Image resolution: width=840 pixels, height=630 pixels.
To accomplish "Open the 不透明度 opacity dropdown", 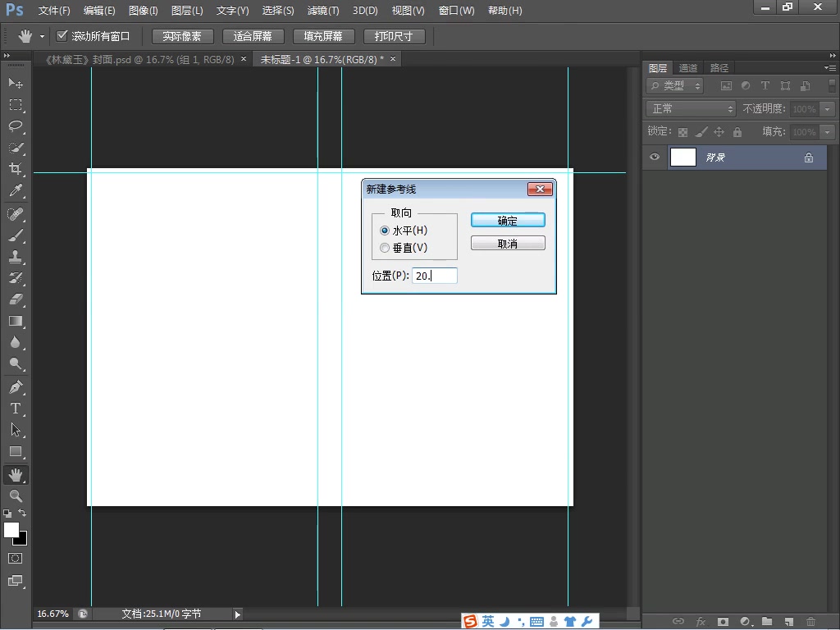I will tap(828, 107).
